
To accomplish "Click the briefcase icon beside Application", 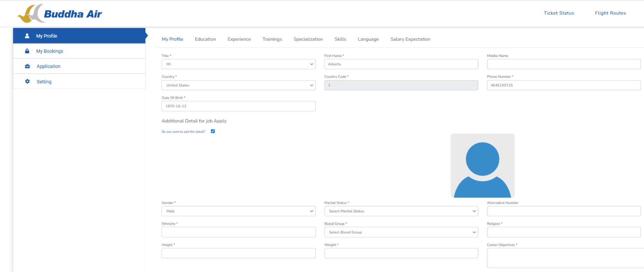I will [27, 66].
